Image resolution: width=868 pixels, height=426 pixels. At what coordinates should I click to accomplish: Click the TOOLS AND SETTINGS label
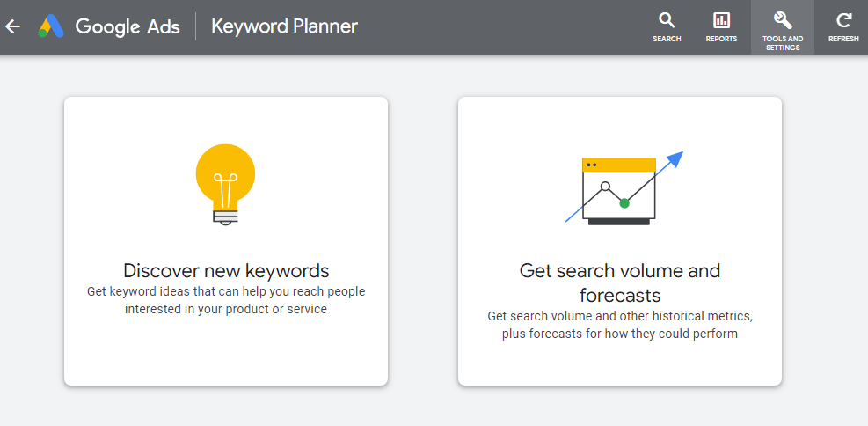783,43
